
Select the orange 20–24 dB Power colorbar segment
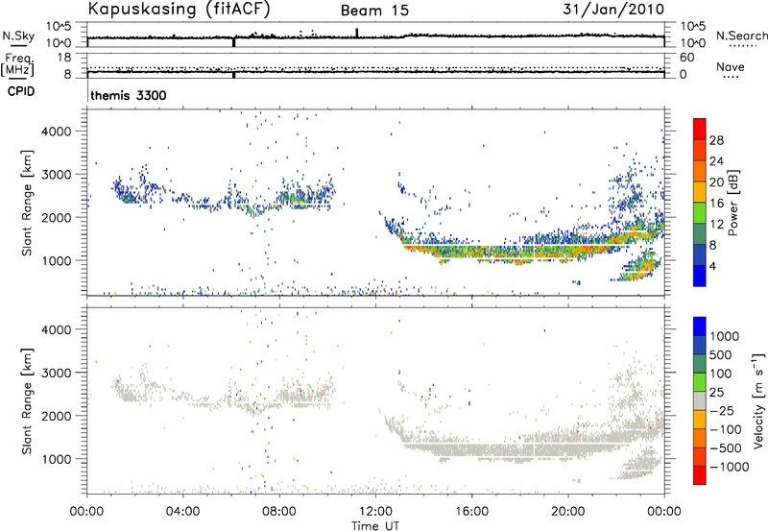pyautogui.click(x=700, y=171)
